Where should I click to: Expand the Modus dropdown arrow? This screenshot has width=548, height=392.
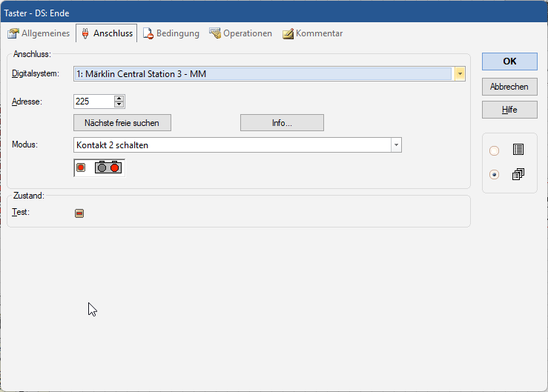[x=396, y=145]
